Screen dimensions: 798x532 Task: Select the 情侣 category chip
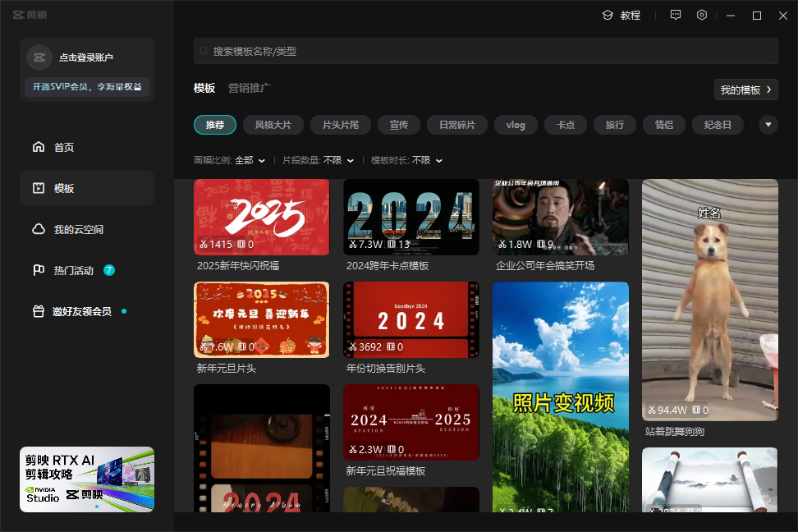pyautogui.click(x=664, y=125)
